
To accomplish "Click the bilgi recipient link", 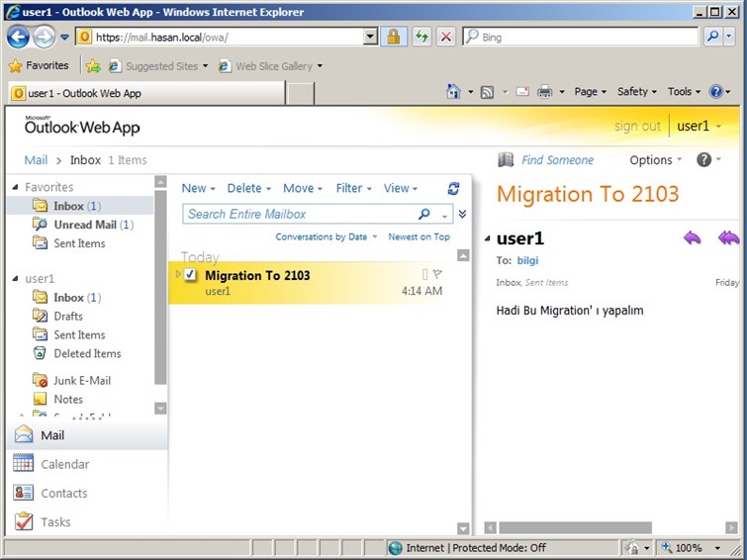I will 527,260.
